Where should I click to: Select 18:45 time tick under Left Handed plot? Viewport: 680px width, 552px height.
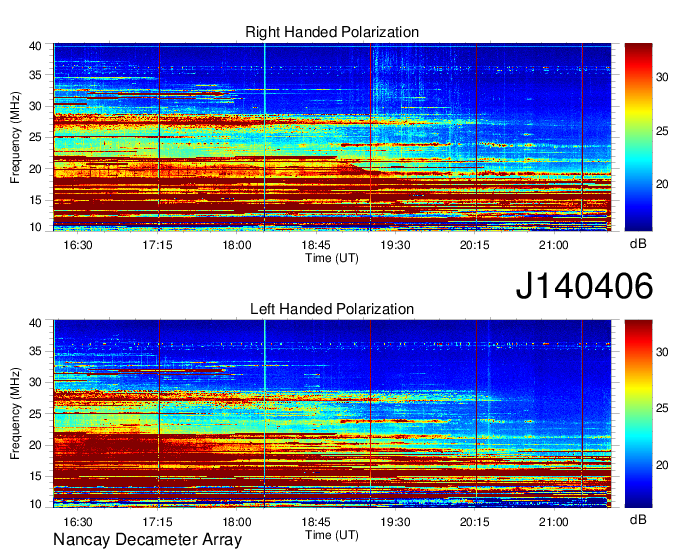coord(316,522)
